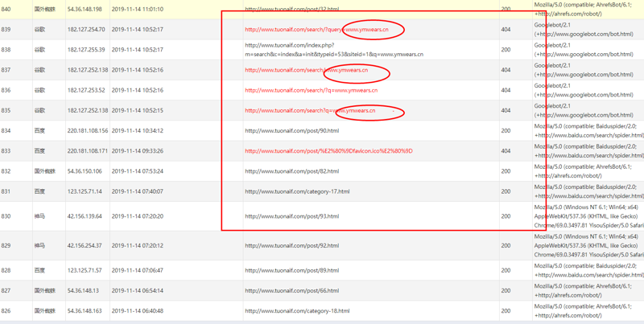644x324 pixels.
Task: Select timestamp 2019-11-14 11:01:10
Action: pyautogui.click(x=138, y=9)
